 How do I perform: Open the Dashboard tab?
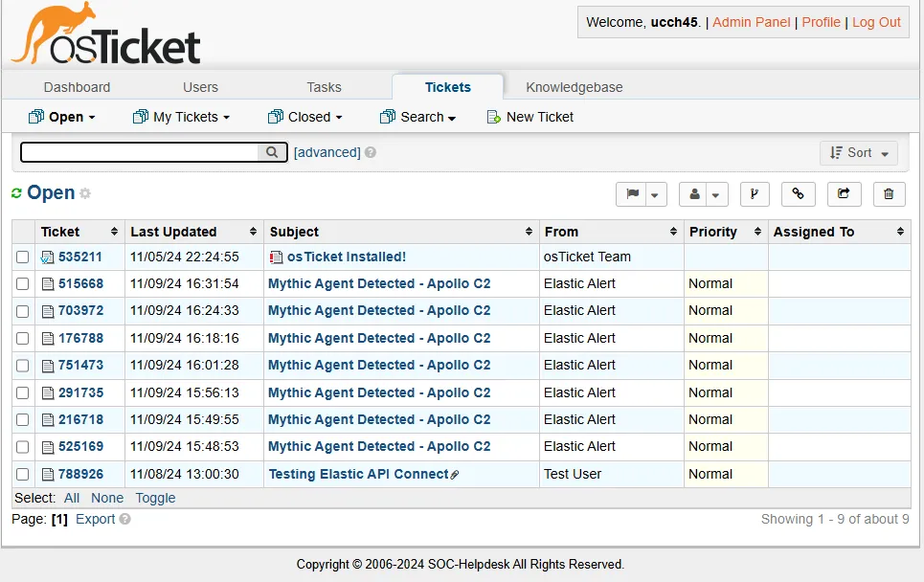point(77,87)
